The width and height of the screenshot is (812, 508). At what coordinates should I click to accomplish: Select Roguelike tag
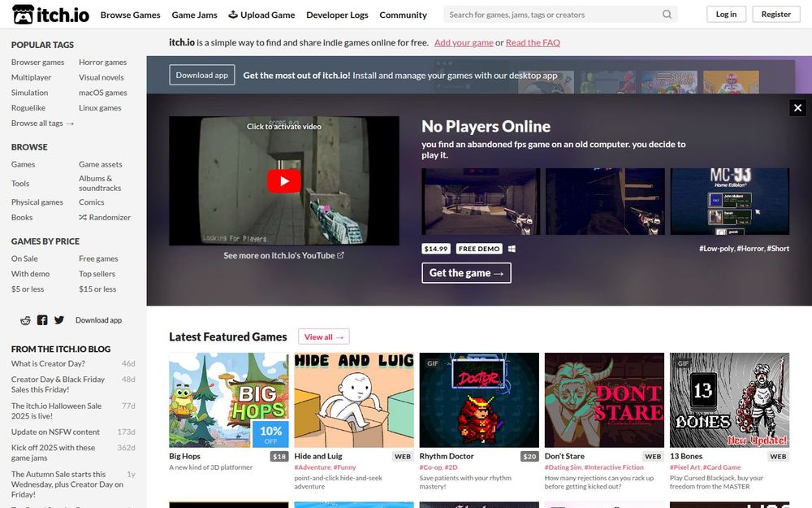pos(28,108)
